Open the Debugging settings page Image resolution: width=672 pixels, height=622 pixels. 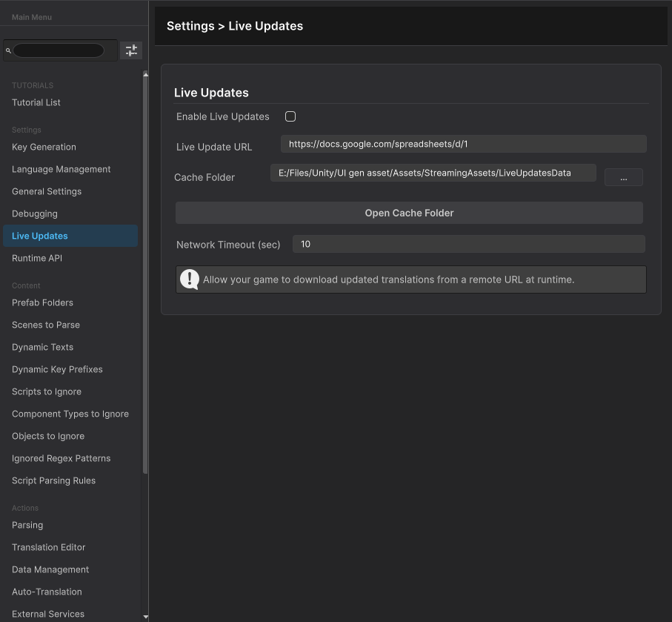tap(34, 214)
